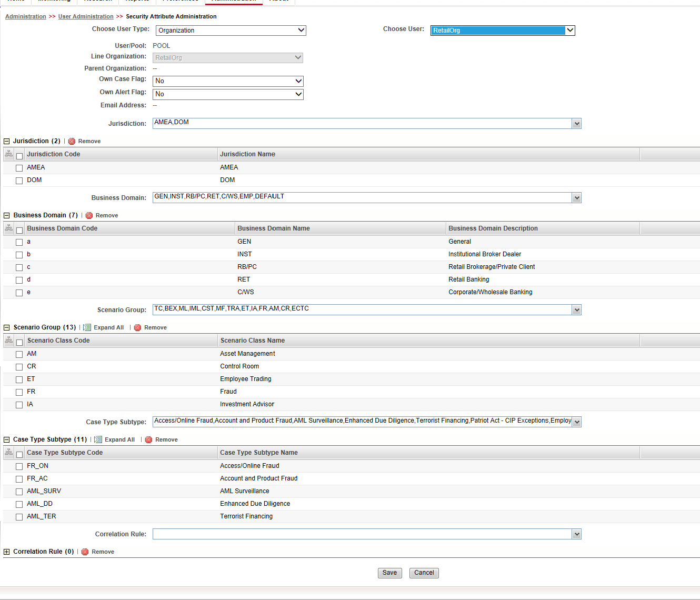
Task: Check the FR Fraud scenario row checkbox
Action: [19, 392]
